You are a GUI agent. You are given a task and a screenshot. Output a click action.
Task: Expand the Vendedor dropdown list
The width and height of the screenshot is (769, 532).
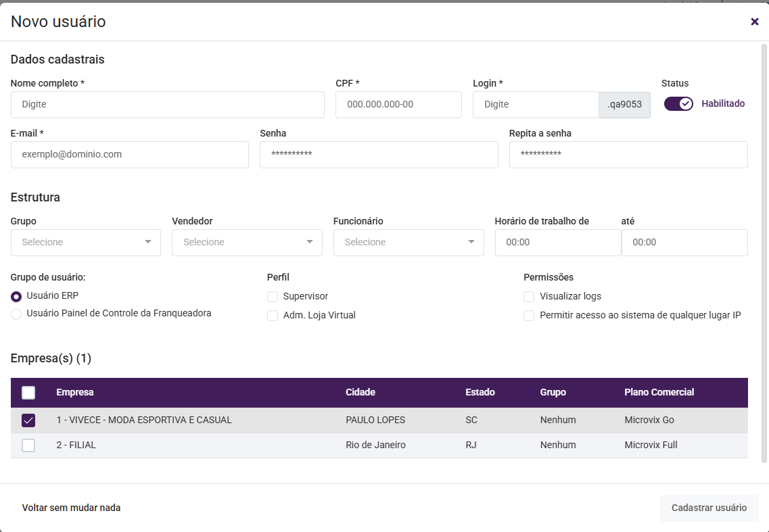tap(247, 242)
